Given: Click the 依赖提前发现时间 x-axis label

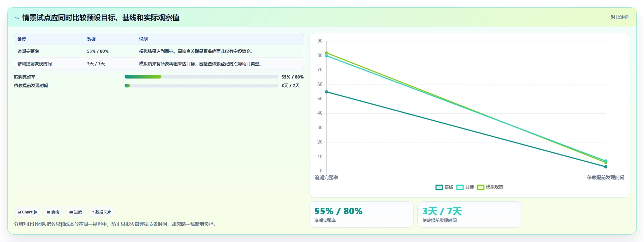Looking at the screenshot, I should [x=605, y=177].
